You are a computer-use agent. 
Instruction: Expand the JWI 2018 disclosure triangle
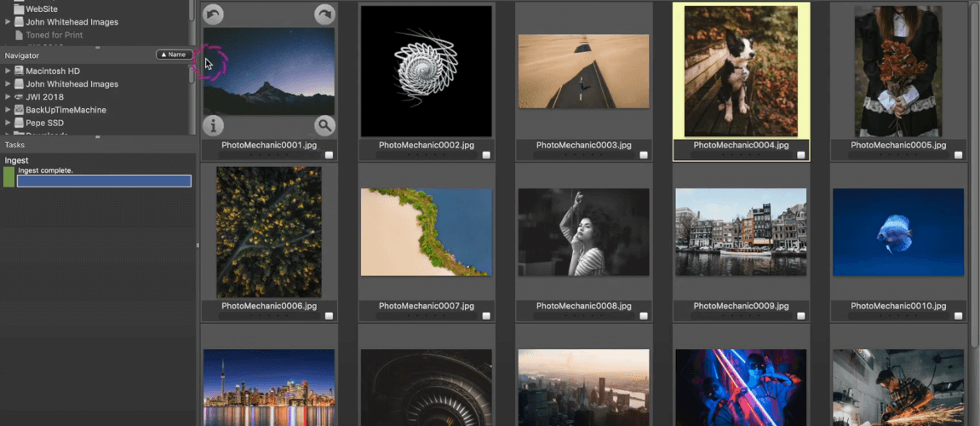coord(8,97)
